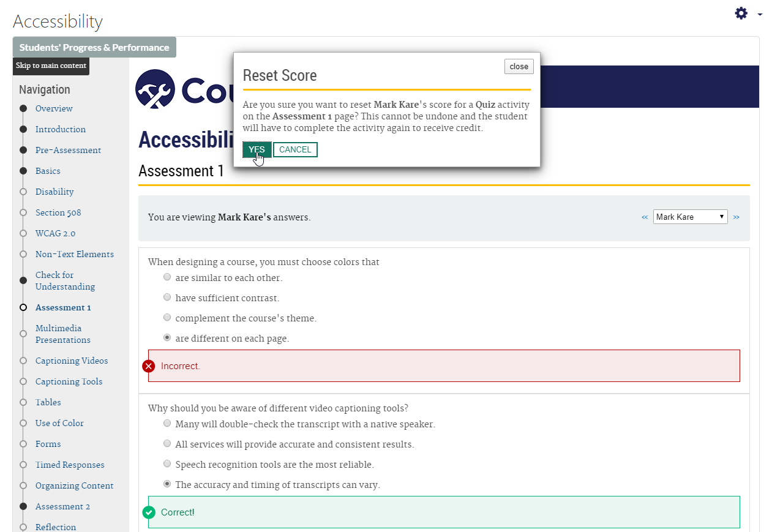The image size is (772, 532).
Task: Navigate to Tables page
Action: point(48,402)
